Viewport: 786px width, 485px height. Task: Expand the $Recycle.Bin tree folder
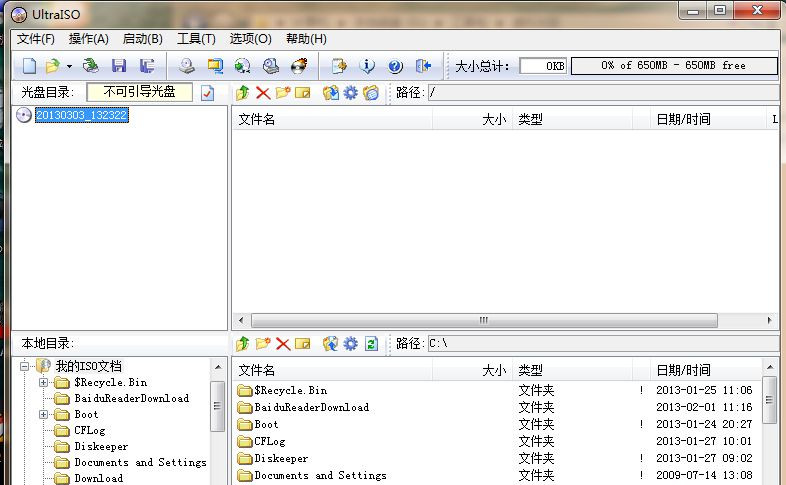pos(44,382)
